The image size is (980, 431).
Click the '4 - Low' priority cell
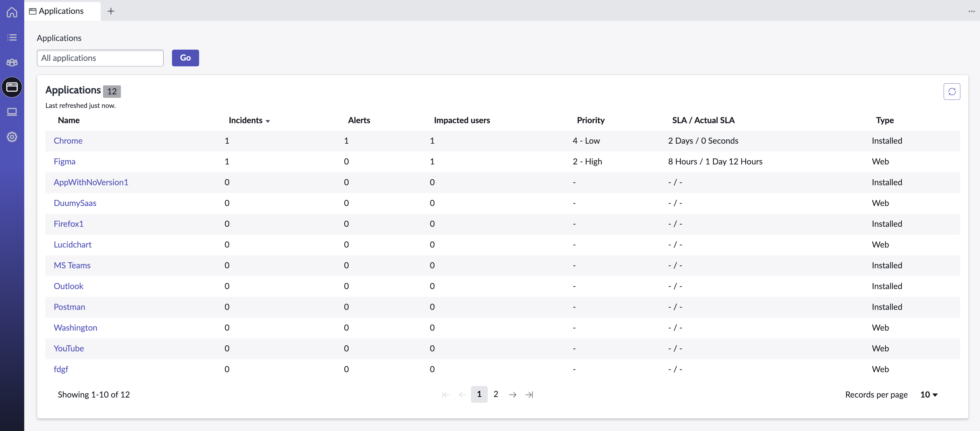586,141
